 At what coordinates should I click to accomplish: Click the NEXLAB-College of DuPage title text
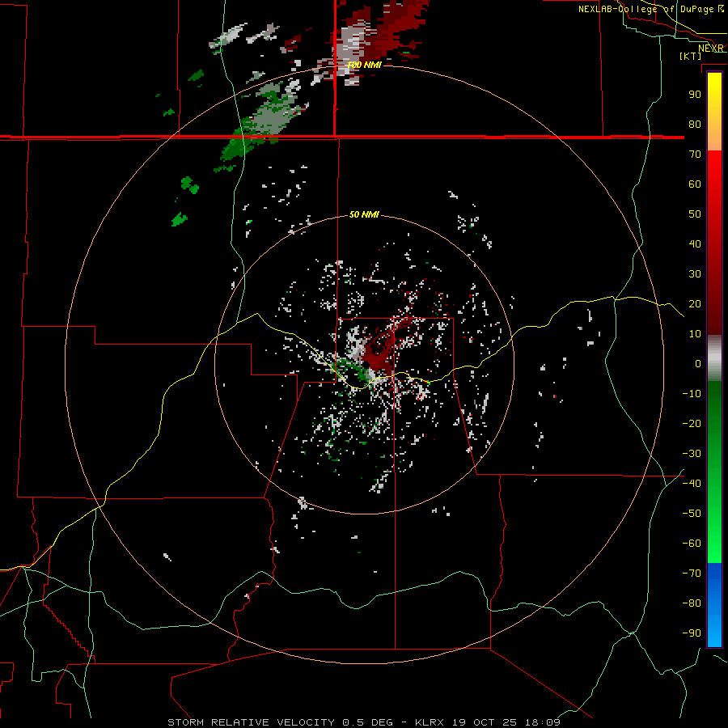(x=645, y=9)
